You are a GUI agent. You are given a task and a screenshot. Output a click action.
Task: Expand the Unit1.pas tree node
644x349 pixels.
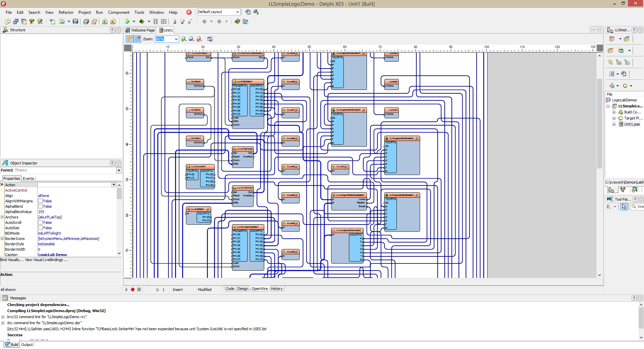pyautogui.click(x=614, y=124)
